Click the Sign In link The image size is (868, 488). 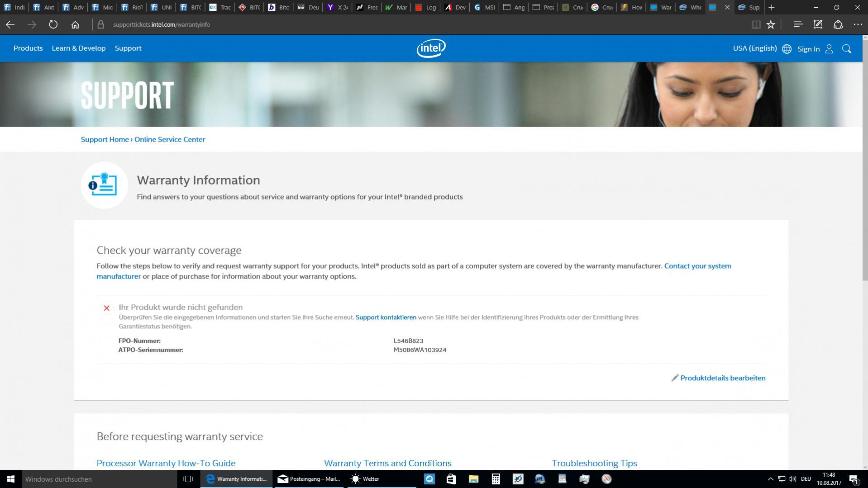808,49
